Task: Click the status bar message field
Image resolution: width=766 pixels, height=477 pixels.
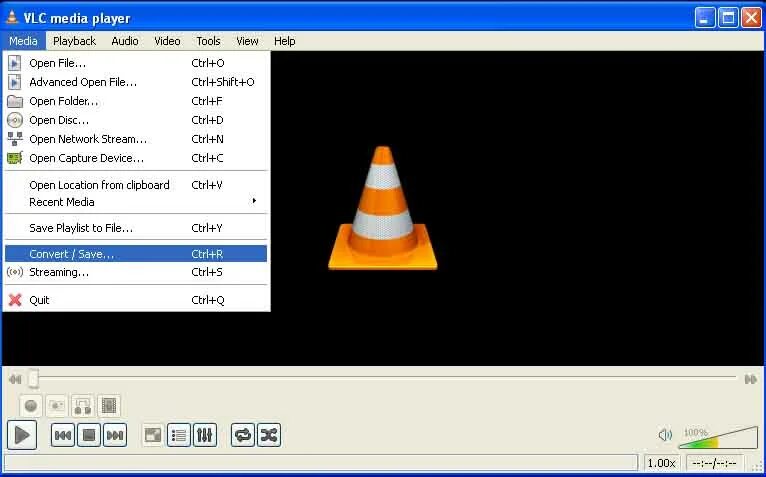Action: point(320,462)
